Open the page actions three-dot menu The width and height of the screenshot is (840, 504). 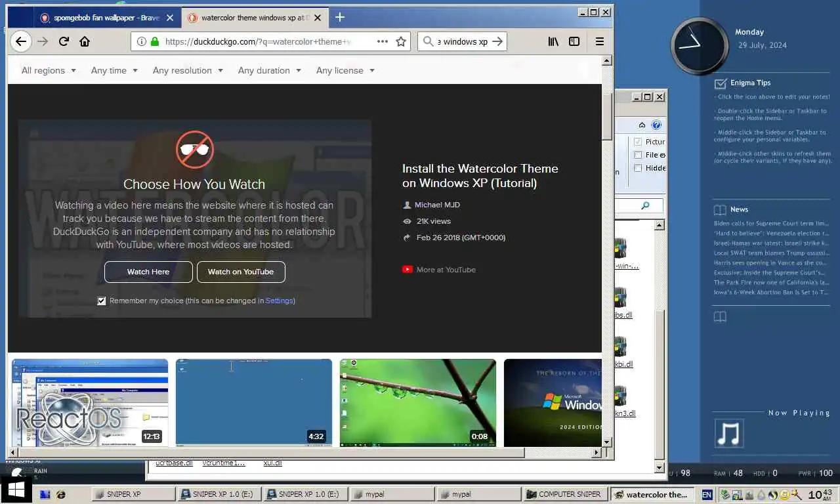click(382, 41)
